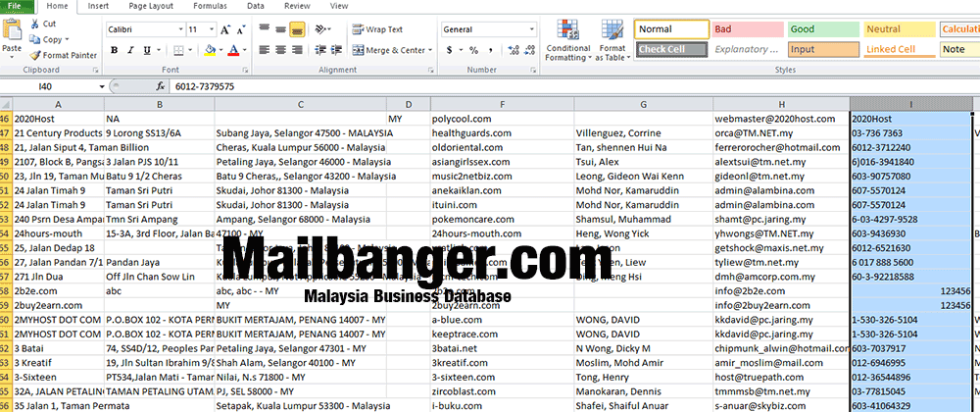Switch to the Formulas tab
This screenshot has height=412, width=980.
[x=210, y=6]
